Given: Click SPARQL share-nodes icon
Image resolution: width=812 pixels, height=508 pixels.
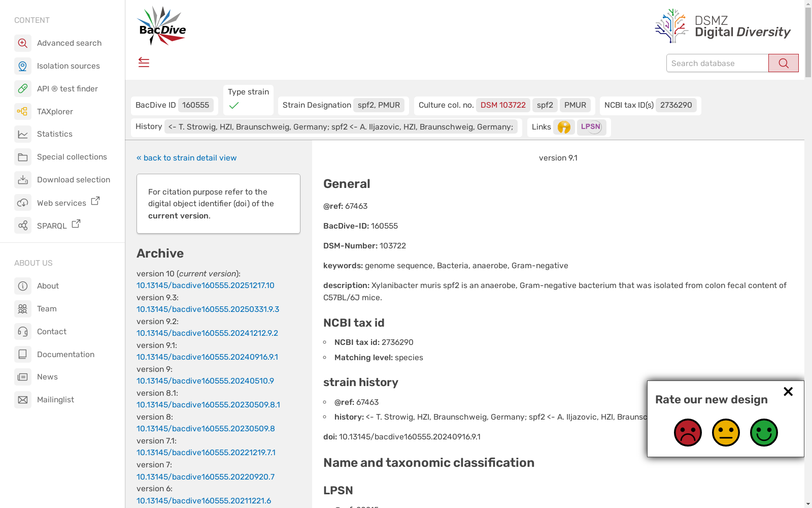Looking at the screenshot, I should click(23, 226).
